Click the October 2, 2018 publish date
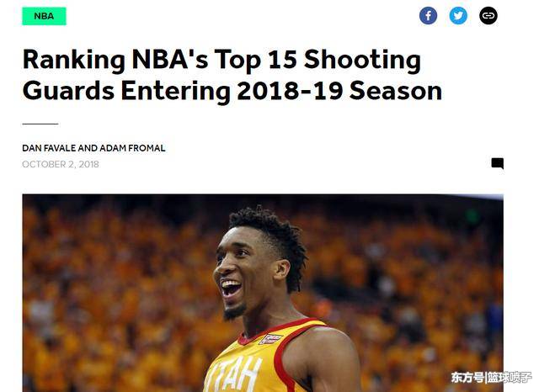 pyautogui.click(x=61, y=164)
